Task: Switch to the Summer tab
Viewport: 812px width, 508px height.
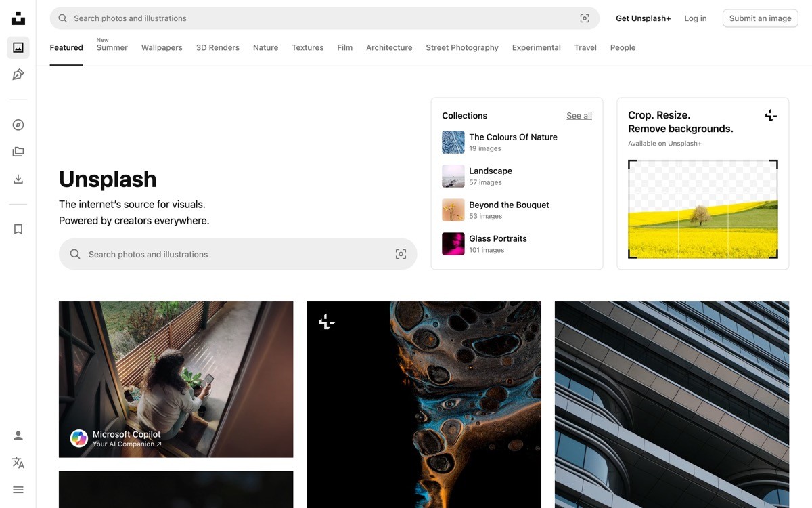Action: pos(112,47)
